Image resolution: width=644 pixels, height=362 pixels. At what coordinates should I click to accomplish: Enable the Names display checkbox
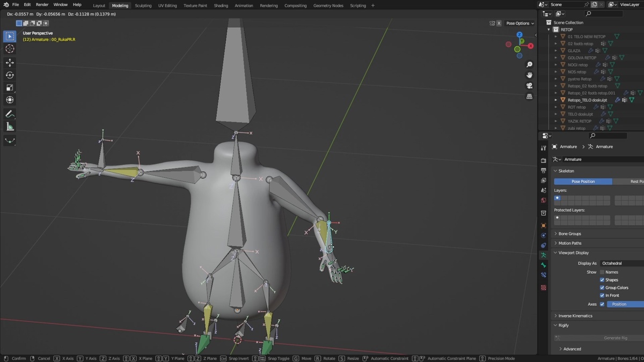pyautogui.click(x=602, y=272)
